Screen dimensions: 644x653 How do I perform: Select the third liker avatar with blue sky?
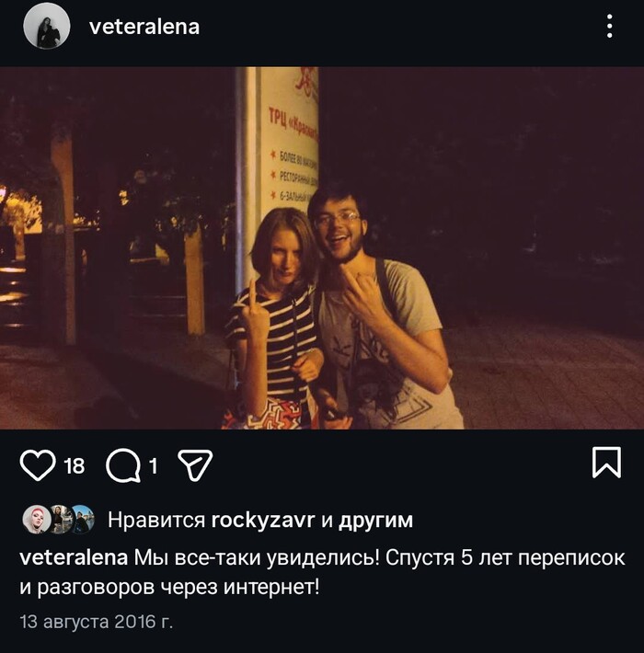coord(83,520)
